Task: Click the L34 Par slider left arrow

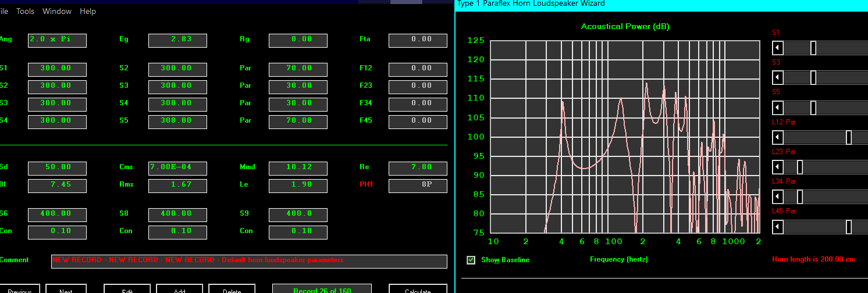Action: 778,196
